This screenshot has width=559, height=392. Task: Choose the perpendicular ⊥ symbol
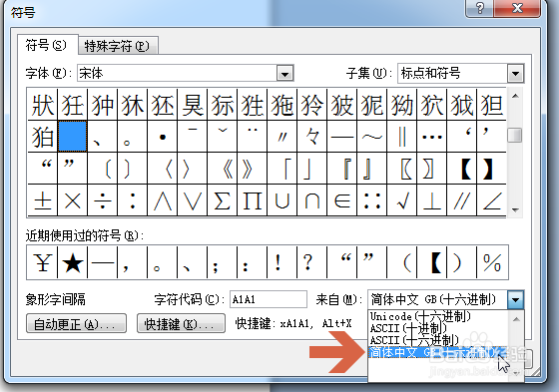tap(431, 200)
